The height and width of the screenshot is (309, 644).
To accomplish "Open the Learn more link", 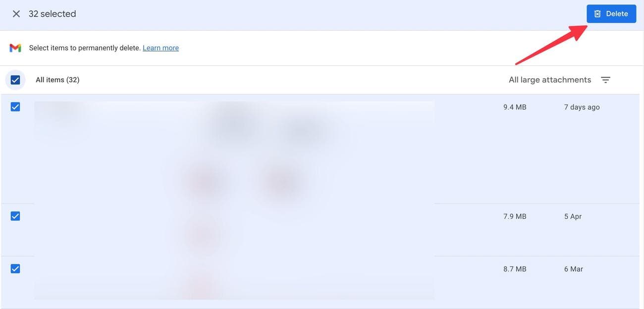I will 161,48.
